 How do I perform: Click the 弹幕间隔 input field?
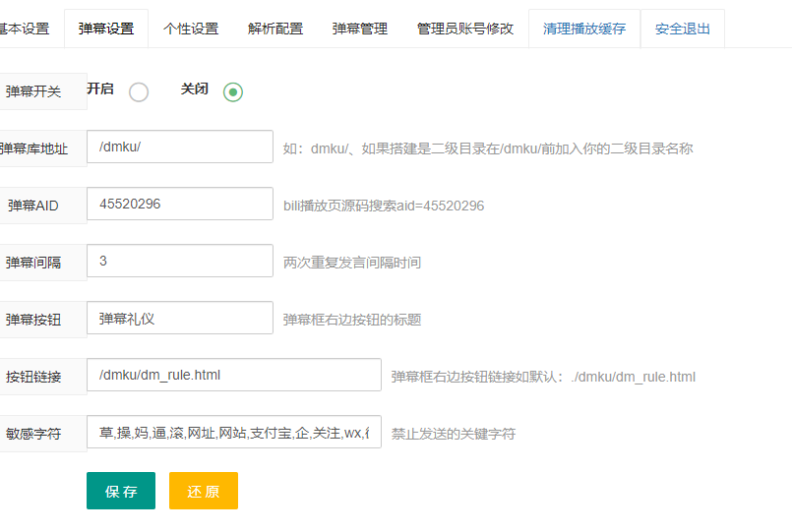click(x=179, y=261)
